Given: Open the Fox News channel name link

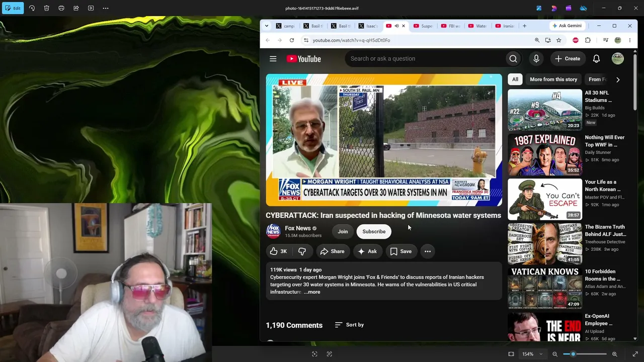Looking at the screenshot, I should 298,228.
